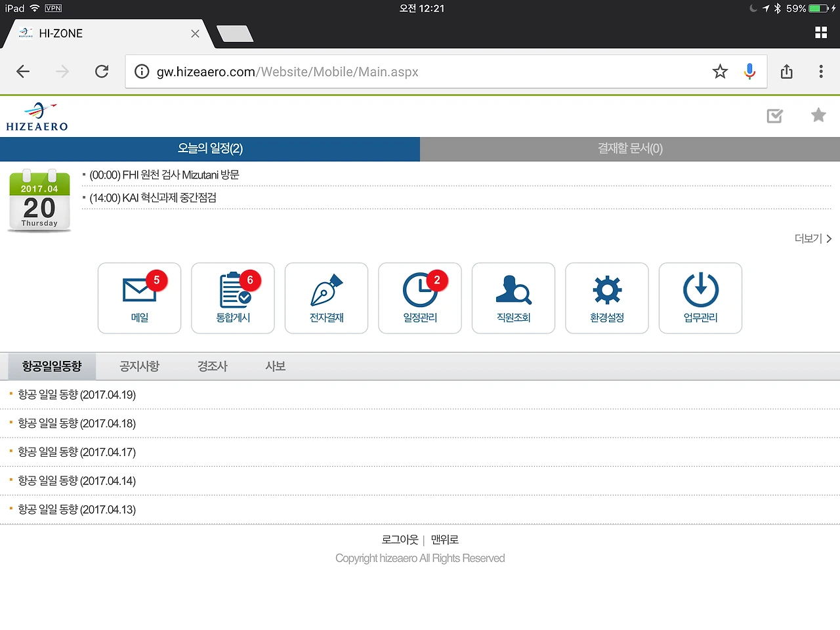Open 항공 일일 동향 (2017.04.18)
The image size is (840, 630).
77,424
